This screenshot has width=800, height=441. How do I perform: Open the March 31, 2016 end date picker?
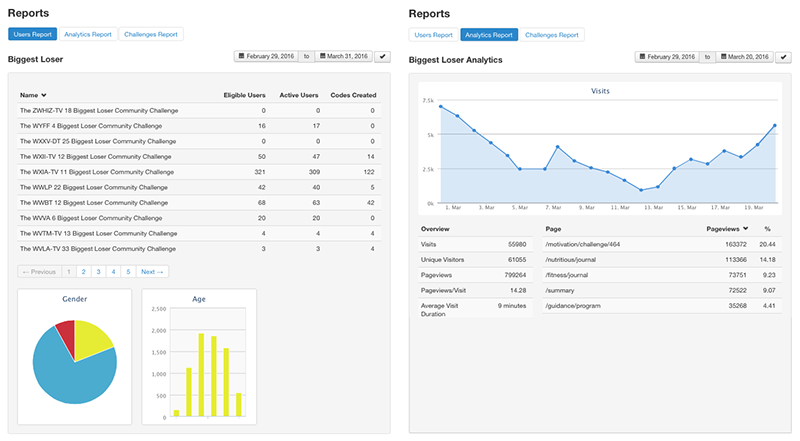[344, 57]
